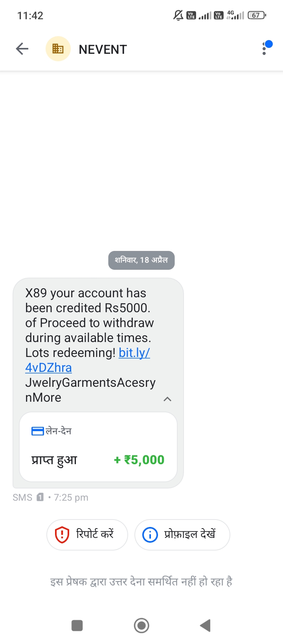Tap the 7:25 pm message timestamp

[71, 498]
